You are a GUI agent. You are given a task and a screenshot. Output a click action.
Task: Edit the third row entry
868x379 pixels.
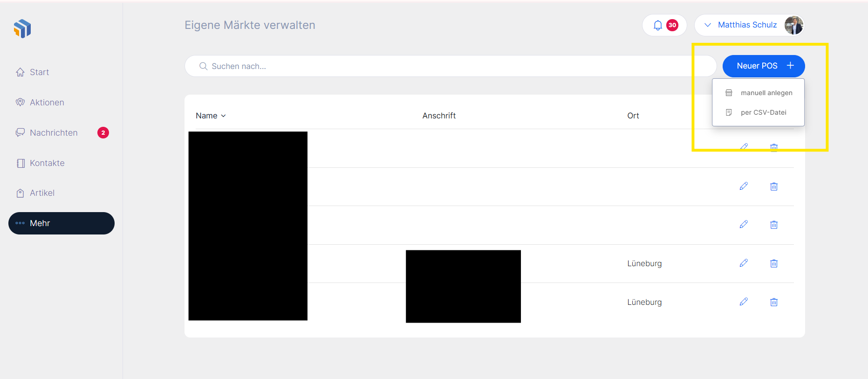tap(744, 225)
